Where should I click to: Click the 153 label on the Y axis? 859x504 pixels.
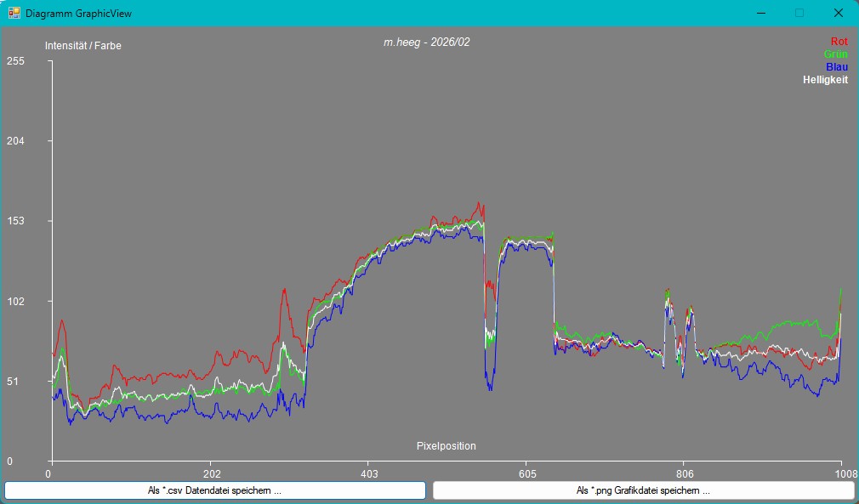(15, 221)
